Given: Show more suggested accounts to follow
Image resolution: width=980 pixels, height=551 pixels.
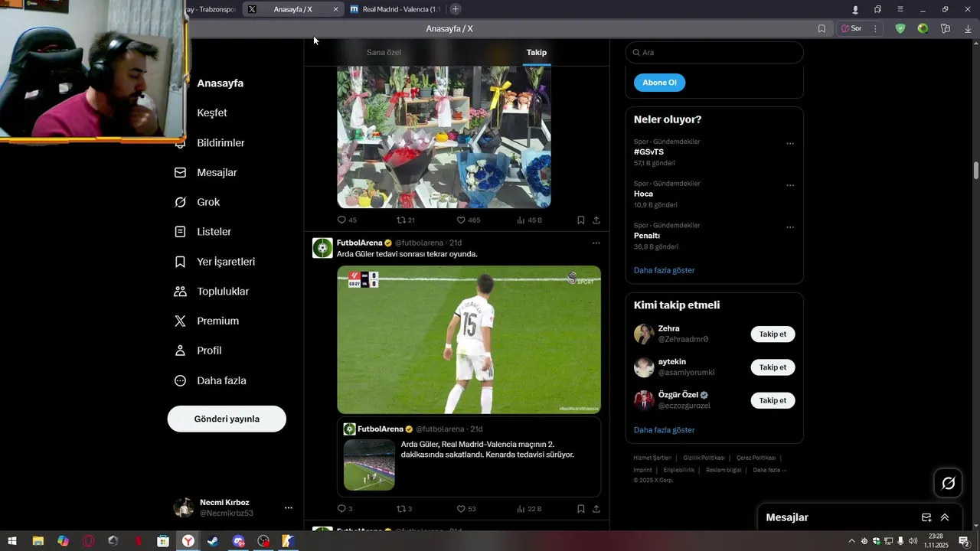Looking at the screenshot, I should (664, 430).
